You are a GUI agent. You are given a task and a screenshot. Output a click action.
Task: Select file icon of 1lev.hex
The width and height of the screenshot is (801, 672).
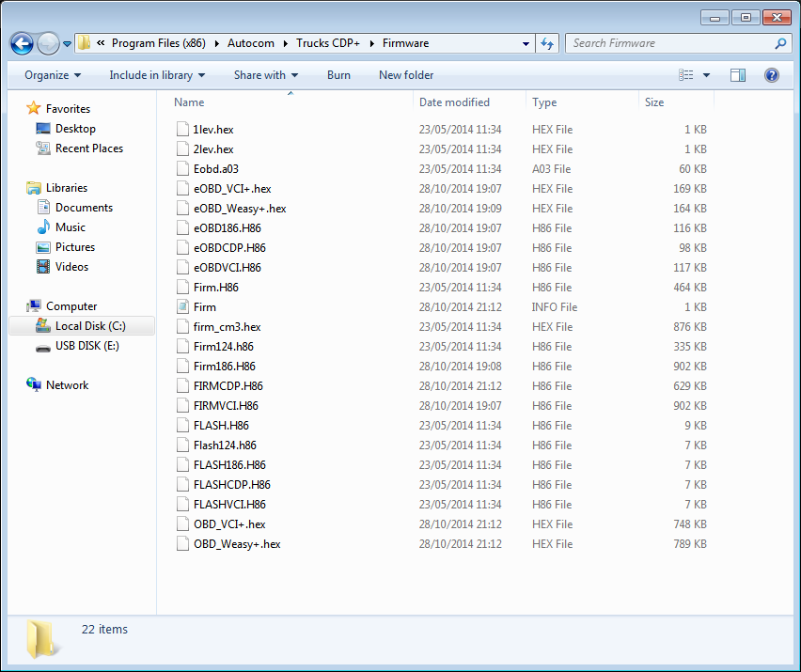coord(182,129)
